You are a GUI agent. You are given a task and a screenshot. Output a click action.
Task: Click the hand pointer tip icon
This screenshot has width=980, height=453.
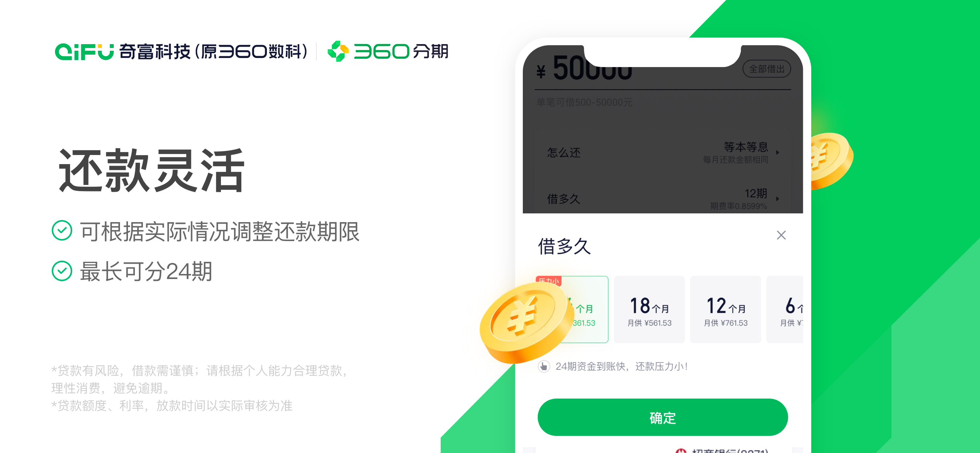coord(544,366)
